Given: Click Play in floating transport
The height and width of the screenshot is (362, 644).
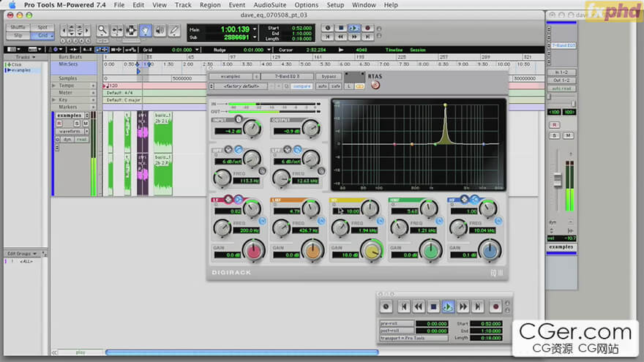Looking at the screenshot, I should coord(448,306).
